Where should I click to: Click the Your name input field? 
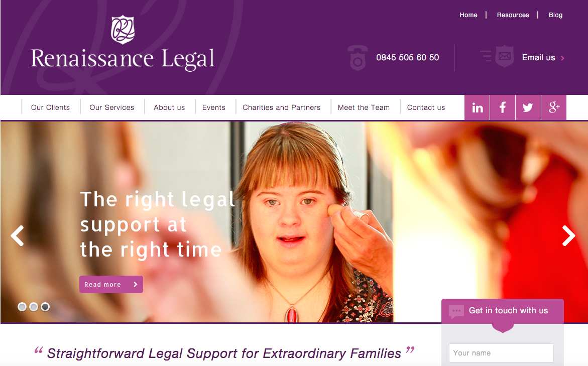501,353
